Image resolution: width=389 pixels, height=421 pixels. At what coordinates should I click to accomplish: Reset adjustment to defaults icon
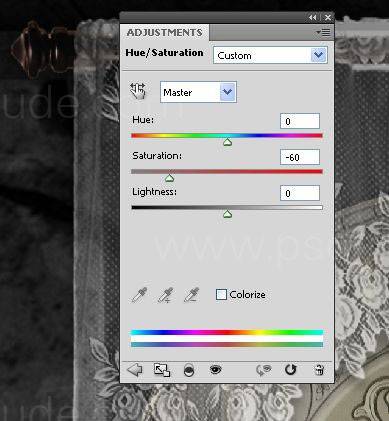[x=290, y=370]
